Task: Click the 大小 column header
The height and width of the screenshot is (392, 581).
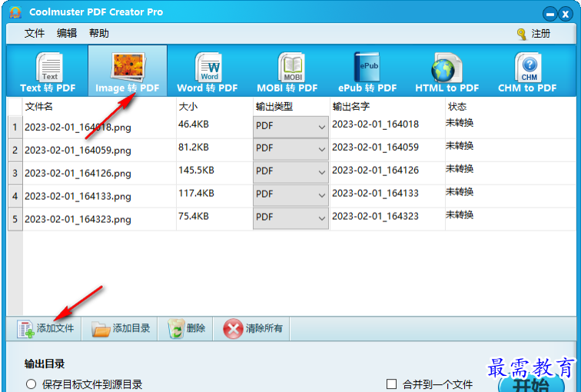Action: click(x=188, y=107)
